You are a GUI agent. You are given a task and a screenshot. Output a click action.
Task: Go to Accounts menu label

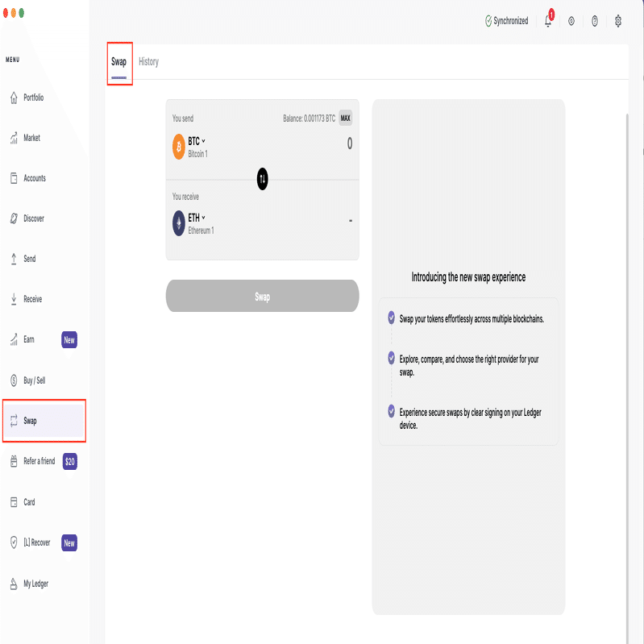[35, 178]
